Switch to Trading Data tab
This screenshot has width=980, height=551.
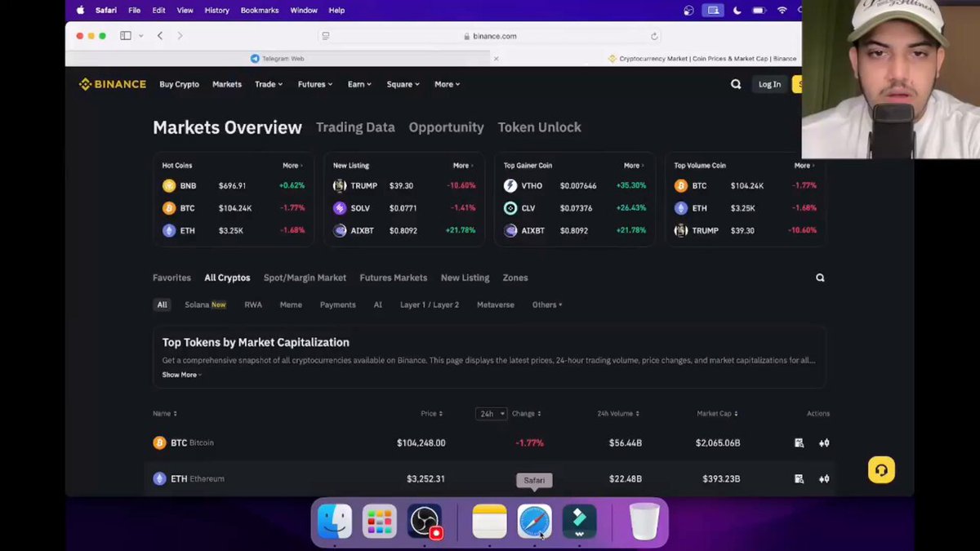355,127
